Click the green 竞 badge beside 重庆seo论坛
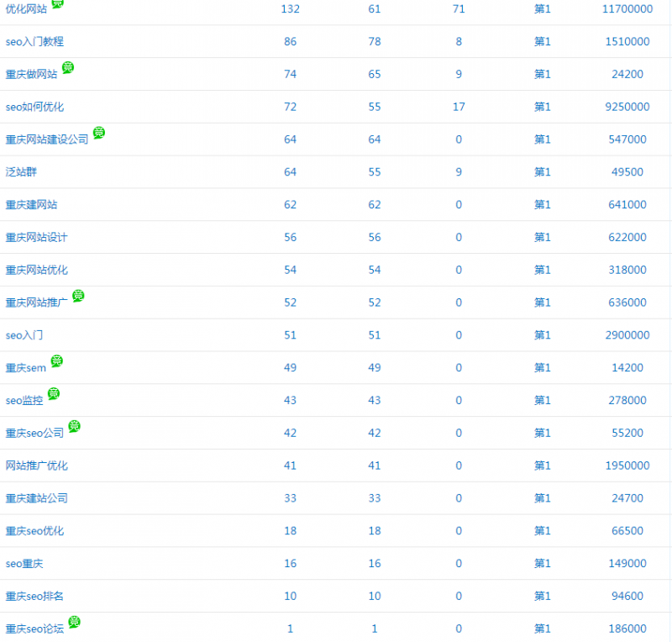 (x=74, y=622)
